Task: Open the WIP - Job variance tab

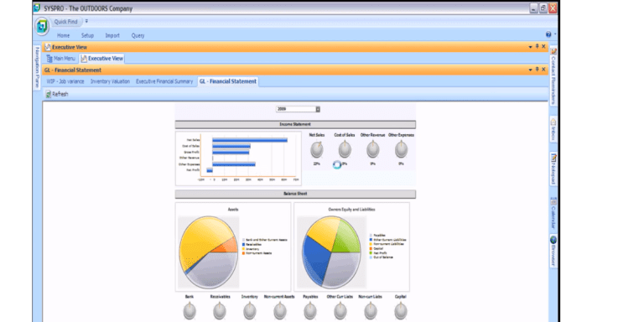Action: coord(65,81)
